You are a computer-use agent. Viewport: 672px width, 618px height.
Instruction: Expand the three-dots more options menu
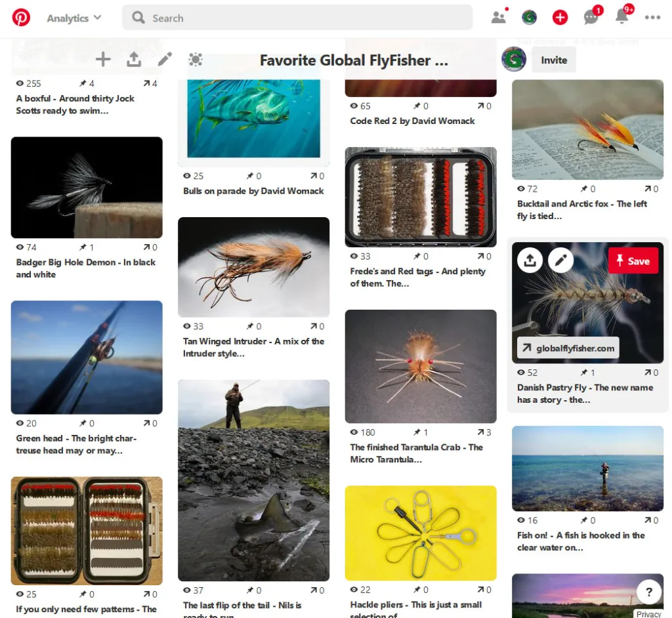[x=652, y=18]
